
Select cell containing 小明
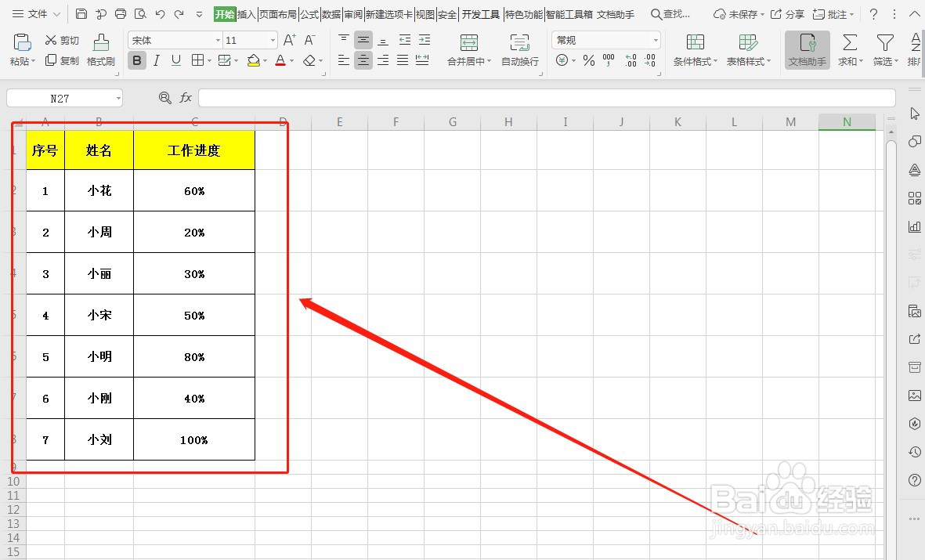coord(99,356)
